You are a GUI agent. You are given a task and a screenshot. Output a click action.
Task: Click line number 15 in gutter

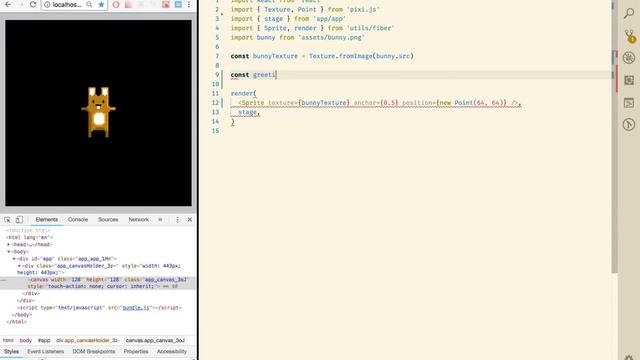tap(216, 131)
